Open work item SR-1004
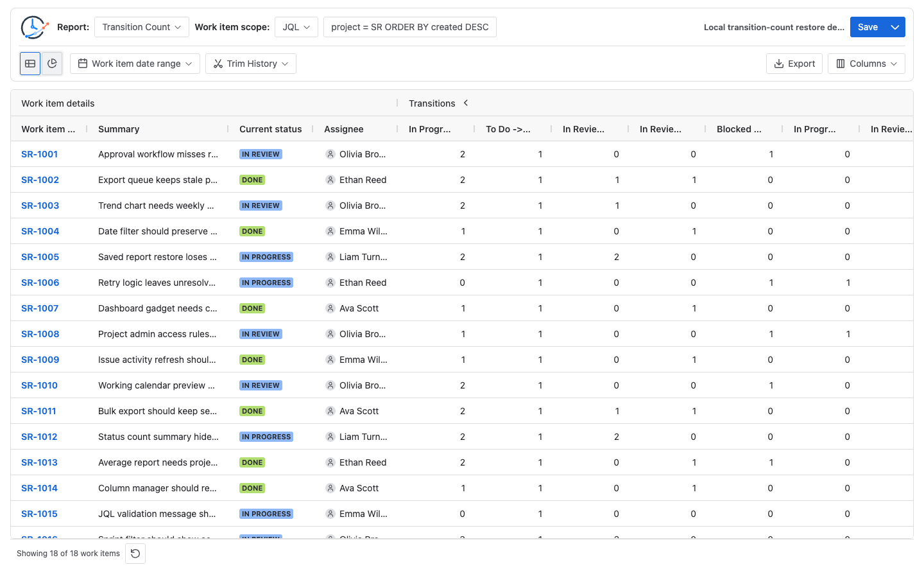Screen dimensions: 924x578 pyautogui.click(x=40, y=231)
